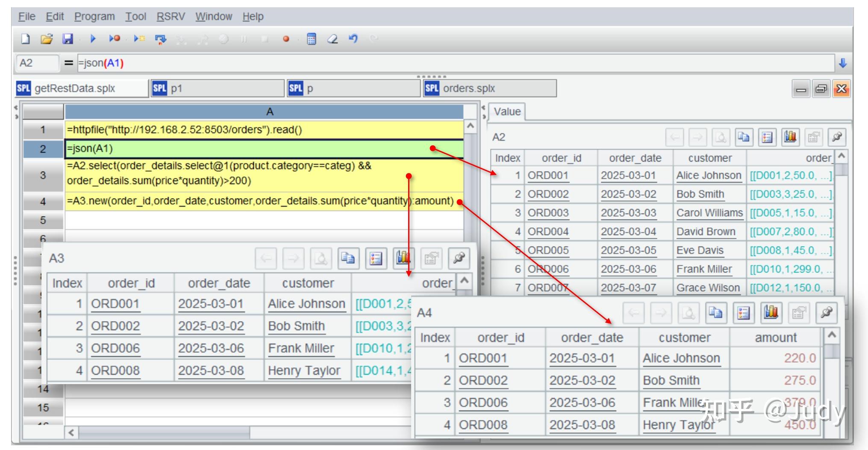Click the scroll up arrow in the A4 table

point(831,335)
